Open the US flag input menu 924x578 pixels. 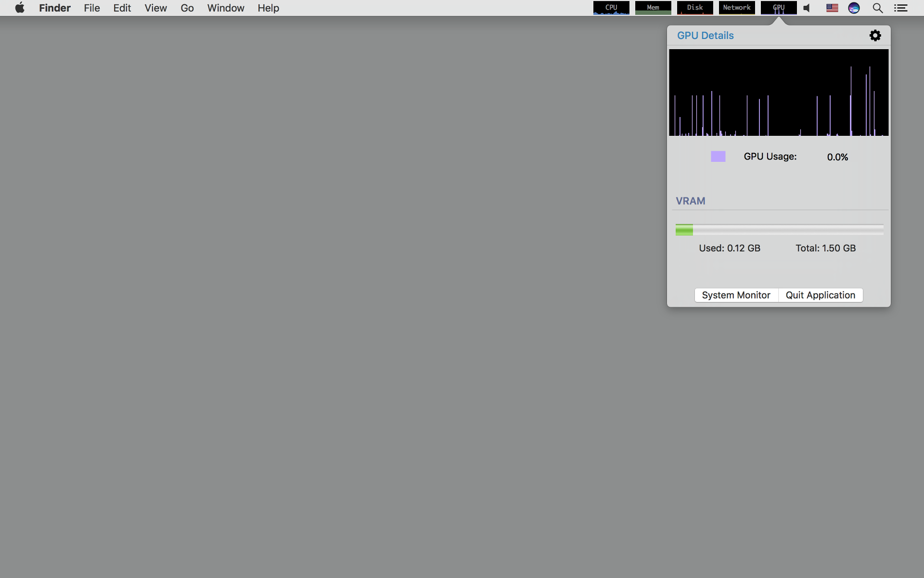click(832, 8)
